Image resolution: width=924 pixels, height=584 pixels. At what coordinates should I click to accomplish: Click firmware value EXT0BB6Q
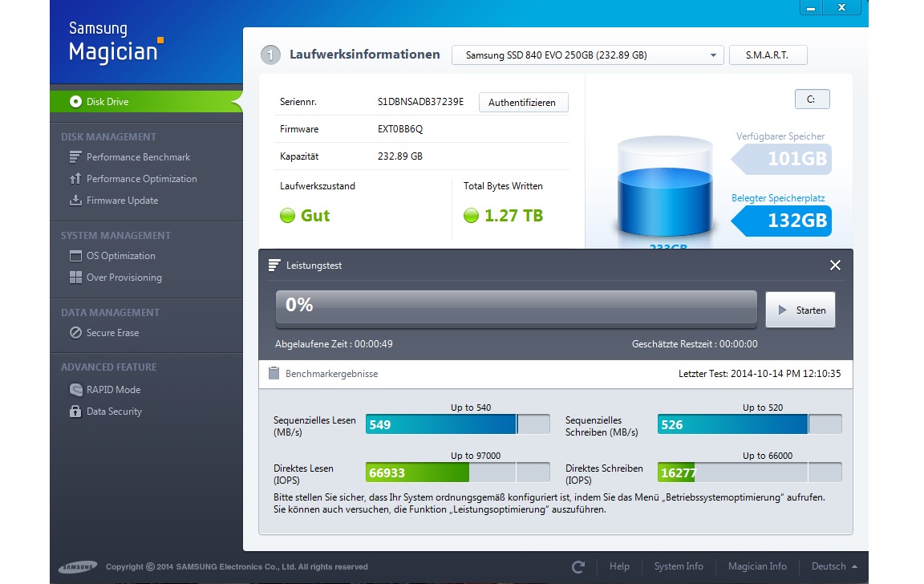pyautogui.click(x=400, y=129)
